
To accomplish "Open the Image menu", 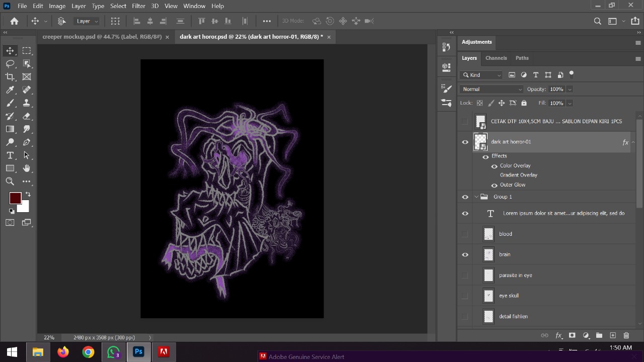I will 57,6.
